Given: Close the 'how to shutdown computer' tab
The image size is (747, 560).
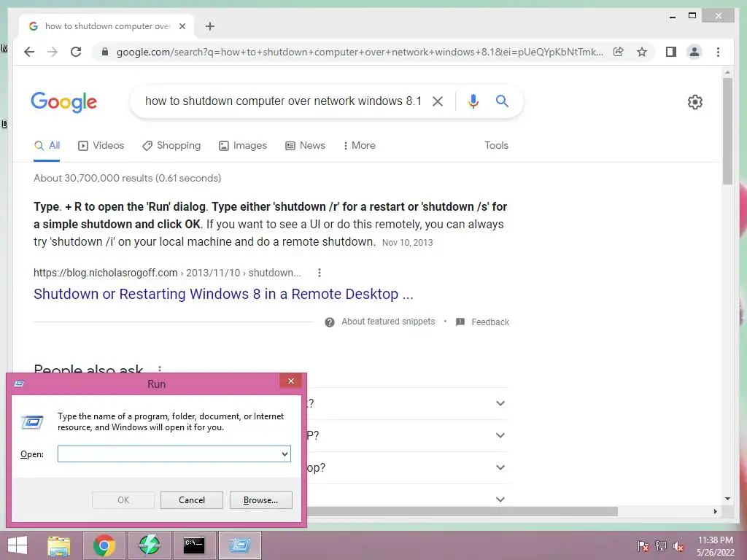Looking at the screenshot, I should [x=182, y=26].
